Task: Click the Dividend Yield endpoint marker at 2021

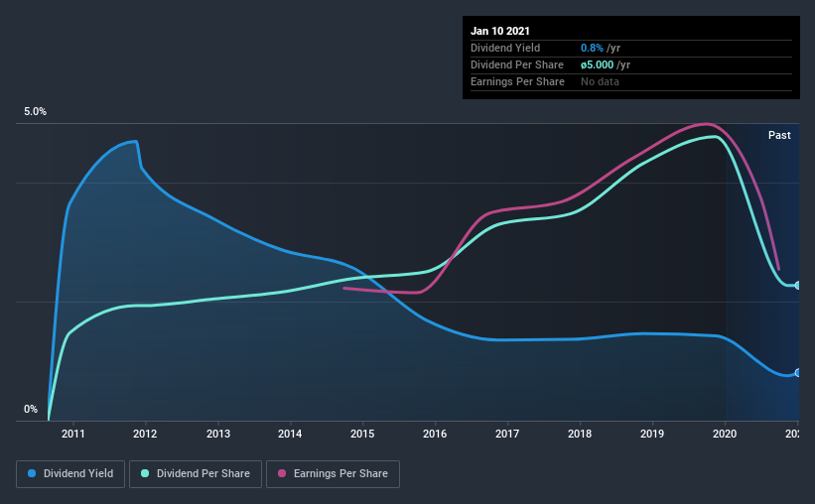Action: [798, 373]
